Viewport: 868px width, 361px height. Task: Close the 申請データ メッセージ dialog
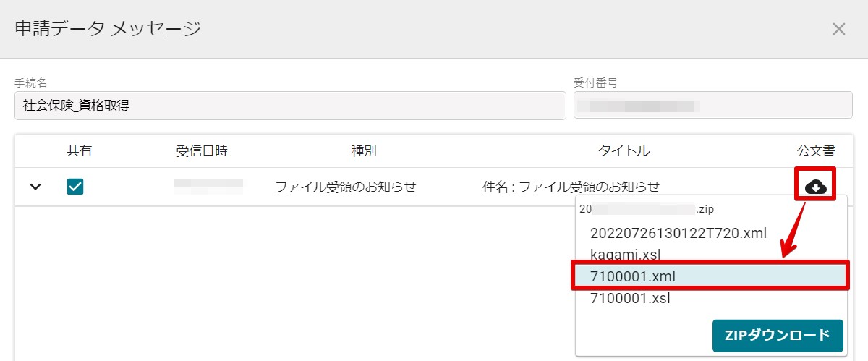pyautogui.click(x=839, y=29)
